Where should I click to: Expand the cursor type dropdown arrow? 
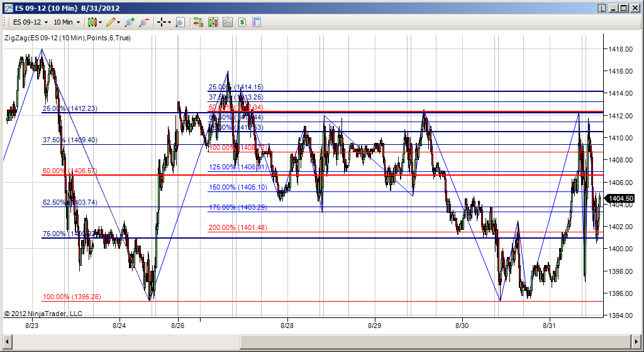[169, 23]
